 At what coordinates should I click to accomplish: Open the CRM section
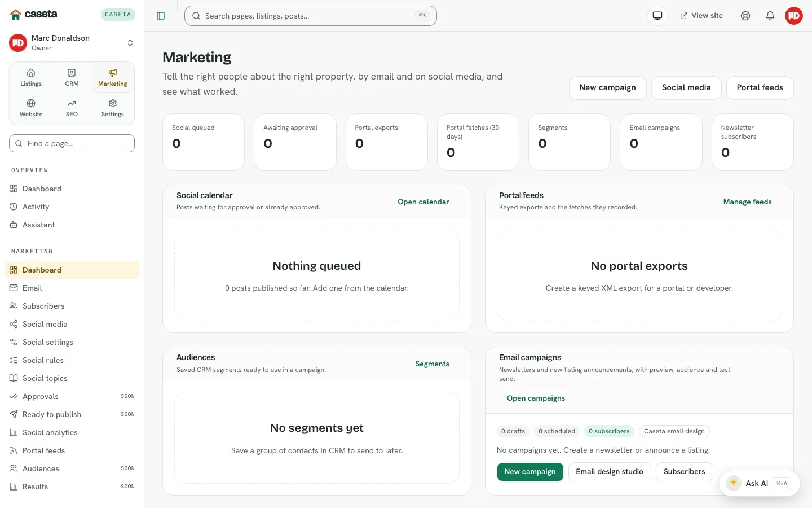(72, 77)
